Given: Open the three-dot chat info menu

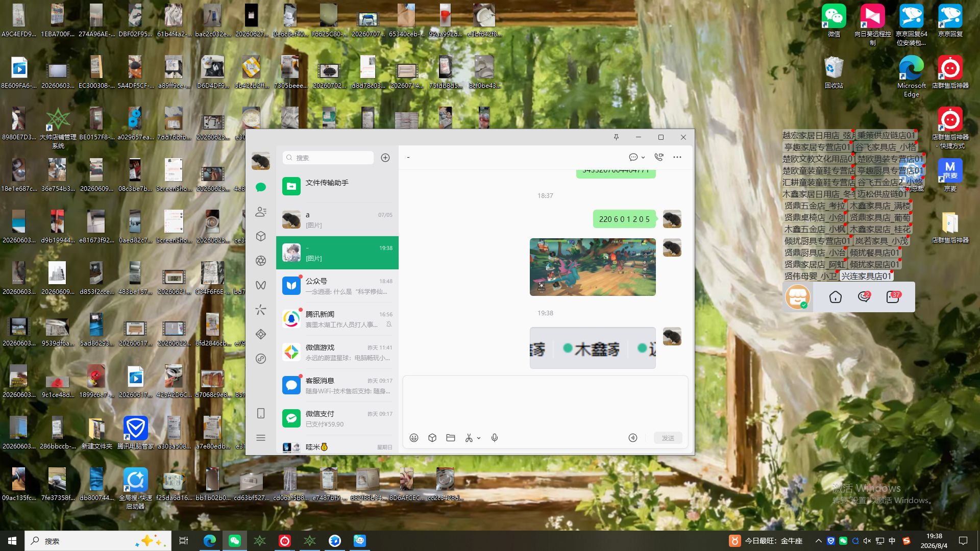Looking at the screenshot, I should coord(677,157).
